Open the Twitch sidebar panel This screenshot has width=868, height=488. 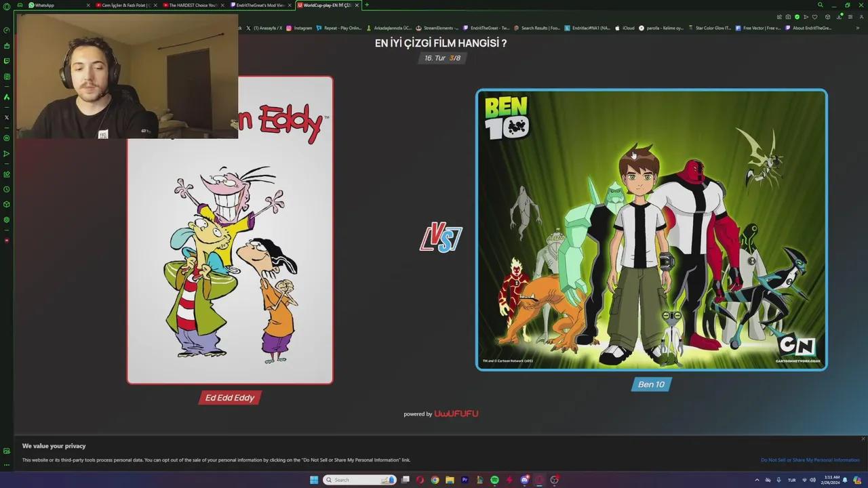pyautogui.click(x=7, y=60)
